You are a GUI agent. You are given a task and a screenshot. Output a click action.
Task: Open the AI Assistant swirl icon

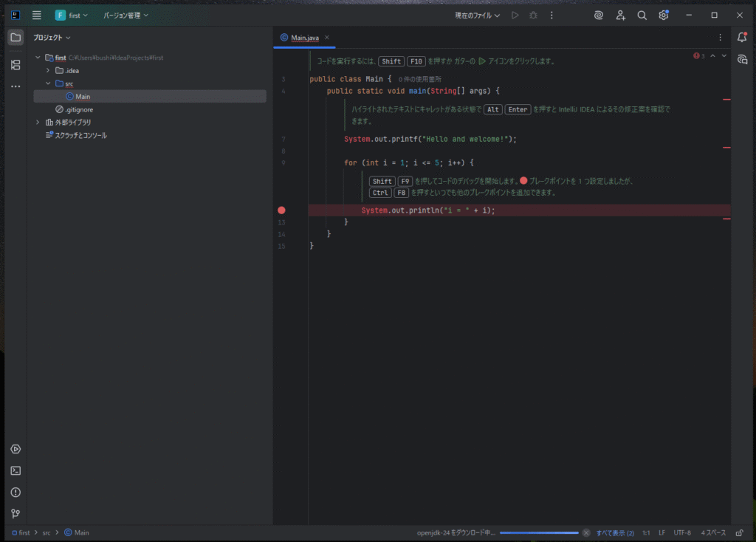598,16
